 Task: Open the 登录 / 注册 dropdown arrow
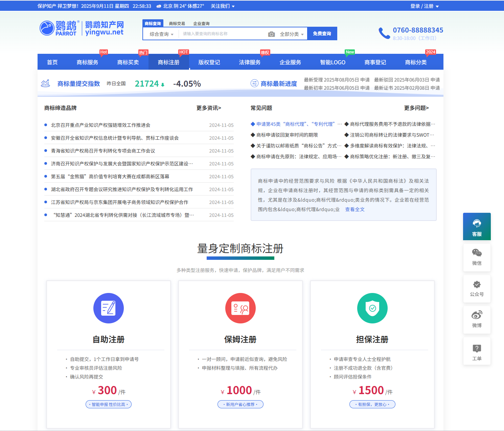coord(437,6)
